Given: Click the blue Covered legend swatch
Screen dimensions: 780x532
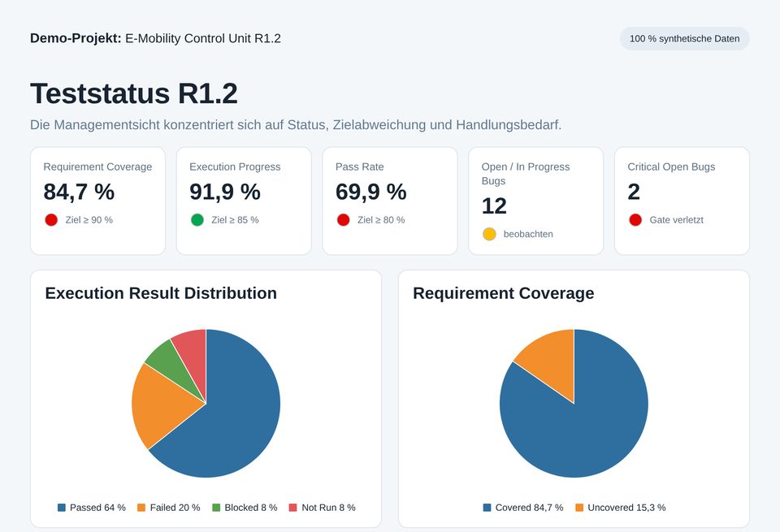Looking at the screenshot, I should tap(487, 508).
